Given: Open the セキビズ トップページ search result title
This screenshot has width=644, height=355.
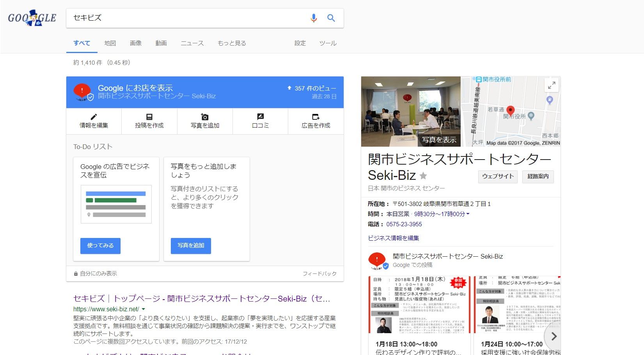Looking at the screenshot, I should 202,299.
